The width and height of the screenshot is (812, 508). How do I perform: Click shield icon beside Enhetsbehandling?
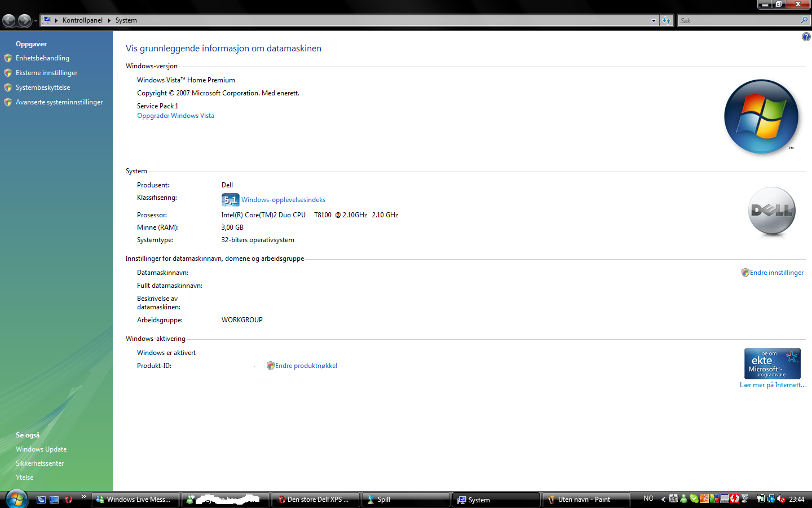(x=8, y=58)
